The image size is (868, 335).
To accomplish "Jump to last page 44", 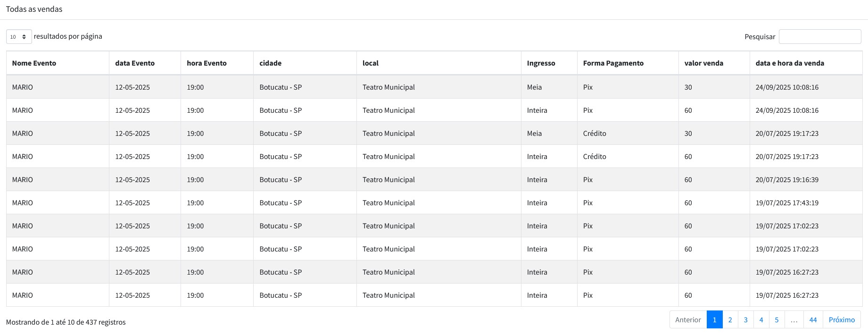I will click(x=813, y=320).
